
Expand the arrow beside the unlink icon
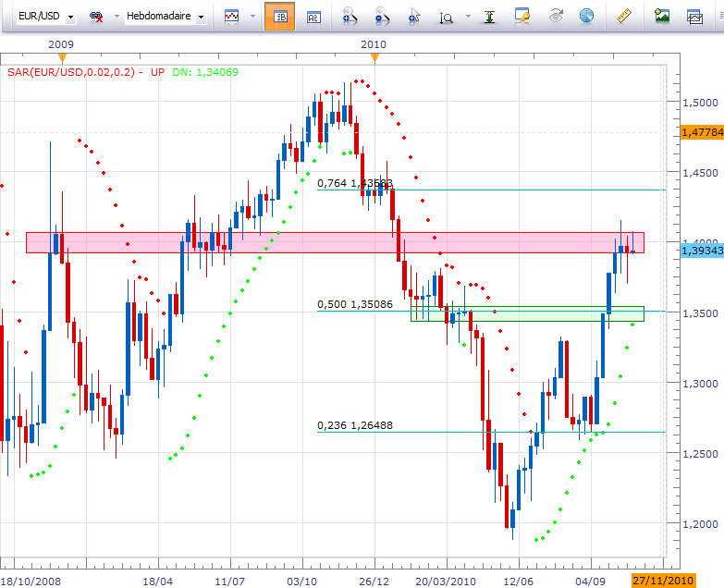[117, 16]
